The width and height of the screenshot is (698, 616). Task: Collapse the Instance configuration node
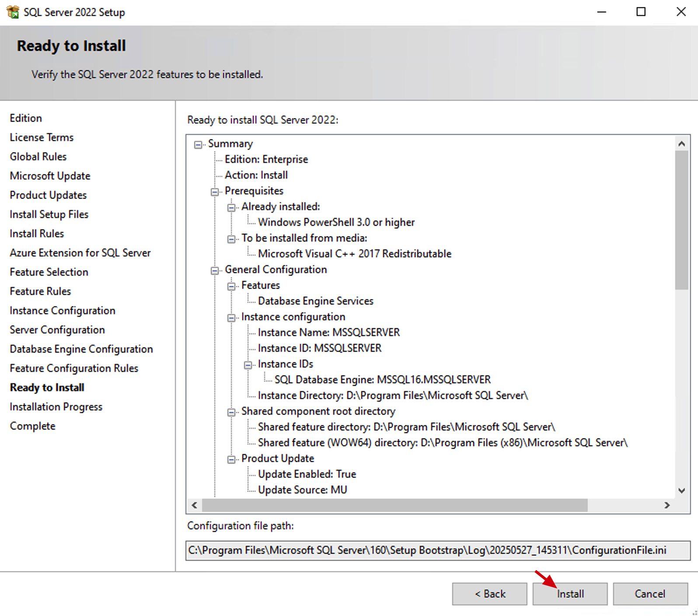(231, 318)
